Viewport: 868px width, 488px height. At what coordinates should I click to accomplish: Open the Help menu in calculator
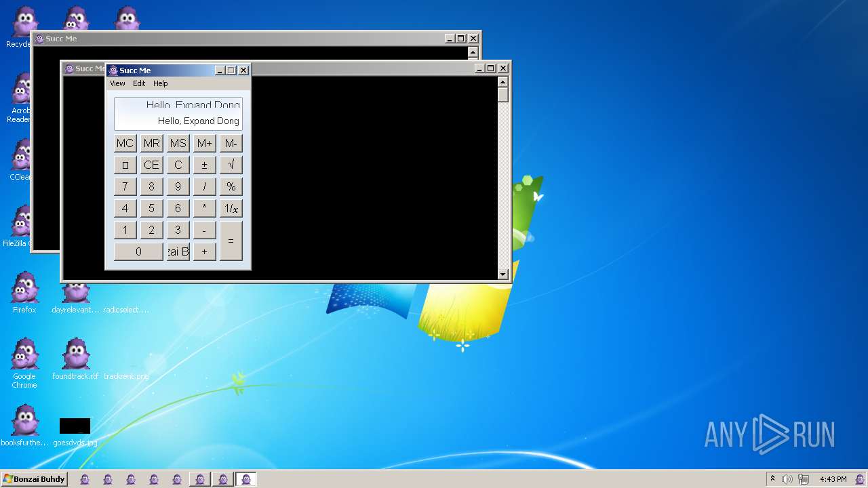coord(160,83)
